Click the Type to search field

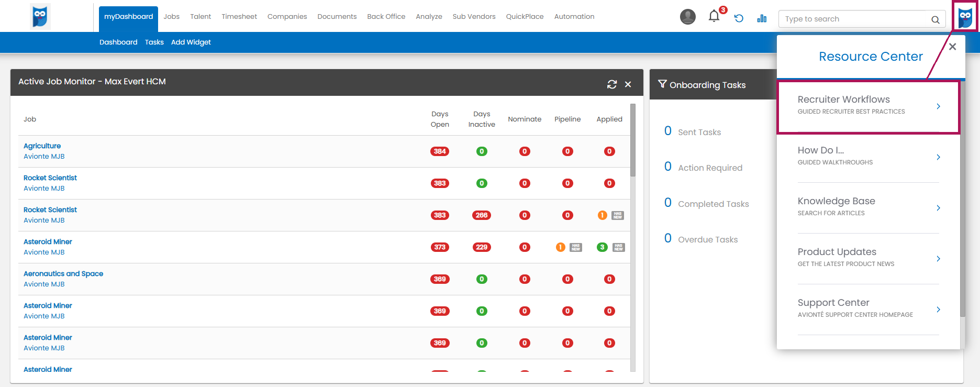pyautogui.click(x=853, y=19)
